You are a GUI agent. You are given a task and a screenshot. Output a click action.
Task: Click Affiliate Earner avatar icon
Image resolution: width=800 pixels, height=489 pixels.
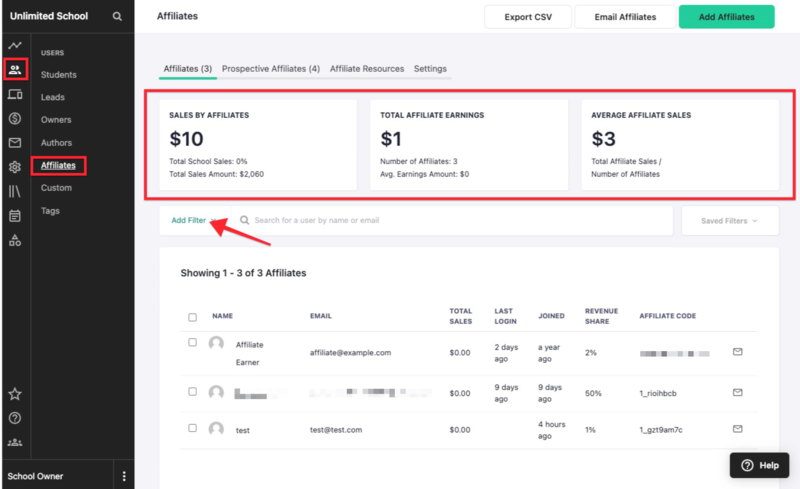[x=216, y=343]
